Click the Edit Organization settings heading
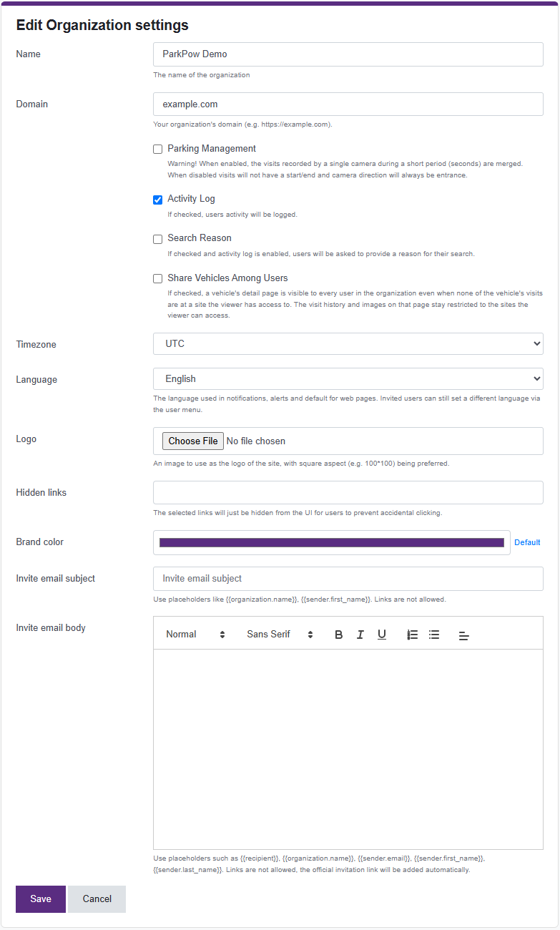 pos(102,25)
